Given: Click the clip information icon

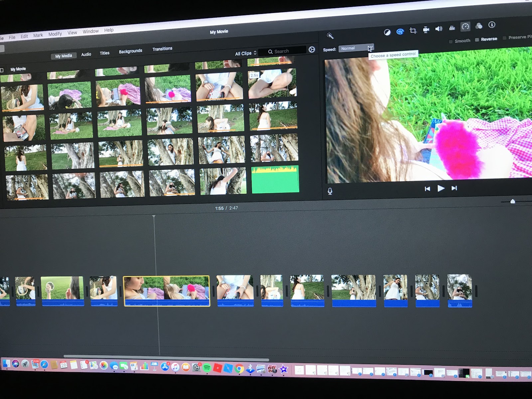Looking at the screenshot, I should coord(492,25).
